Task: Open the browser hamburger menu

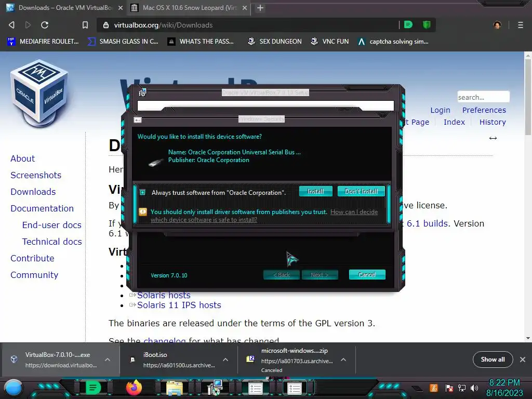Action: click(520, 25)
